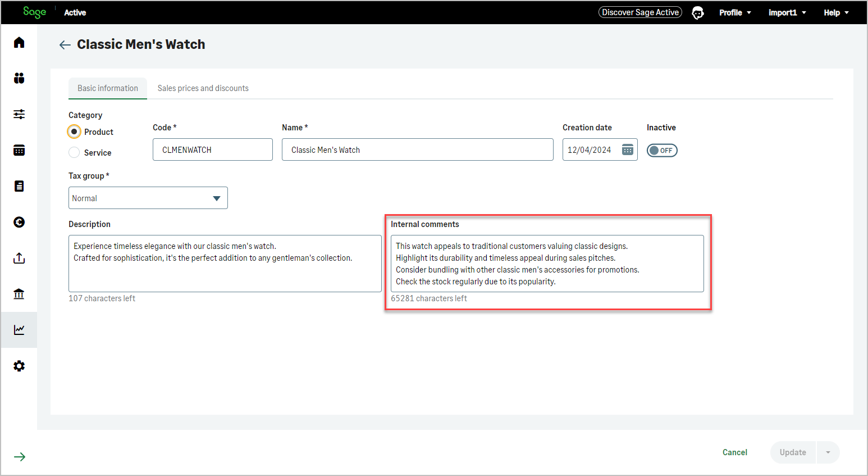Screen dimensions: 868x476
Task: Switch to Basic information tab
Action: (x=108, y=88)
